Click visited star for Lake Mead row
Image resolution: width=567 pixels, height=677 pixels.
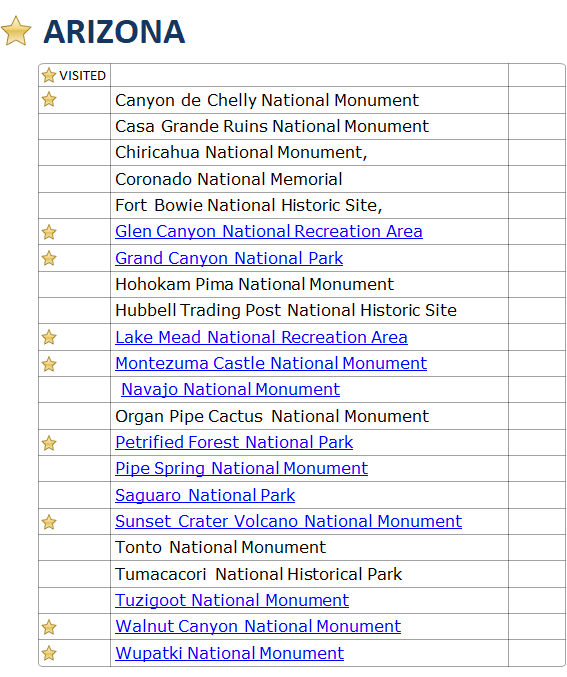point(49,337)
